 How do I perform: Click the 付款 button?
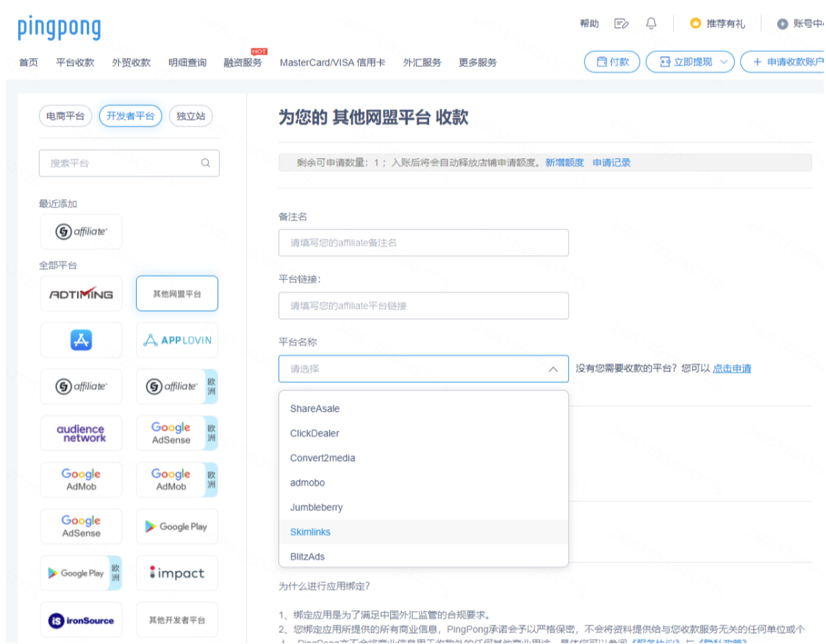612,62
